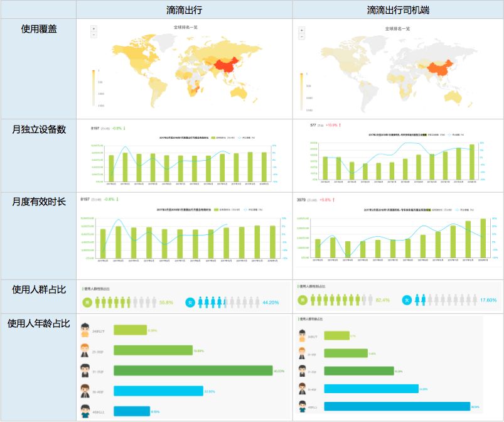Click the +10.9% growth figure
Viewport: 504px width, 422px height.
coord(331,125)
